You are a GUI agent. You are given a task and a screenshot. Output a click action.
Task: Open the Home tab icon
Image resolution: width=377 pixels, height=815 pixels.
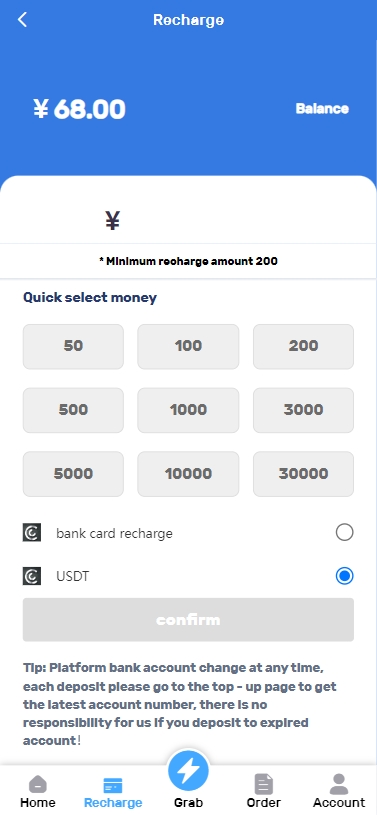[37, 784]
